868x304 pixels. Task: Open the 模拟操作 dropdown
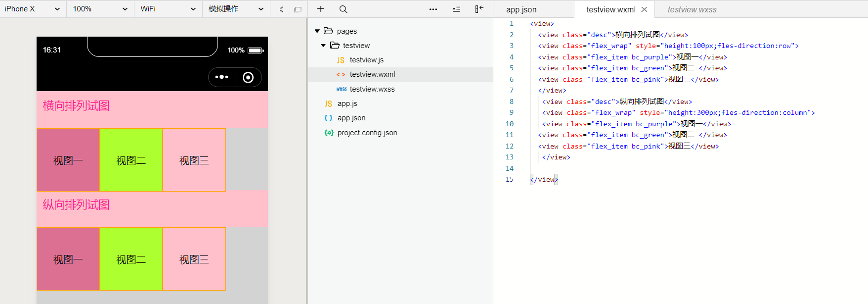236,9
